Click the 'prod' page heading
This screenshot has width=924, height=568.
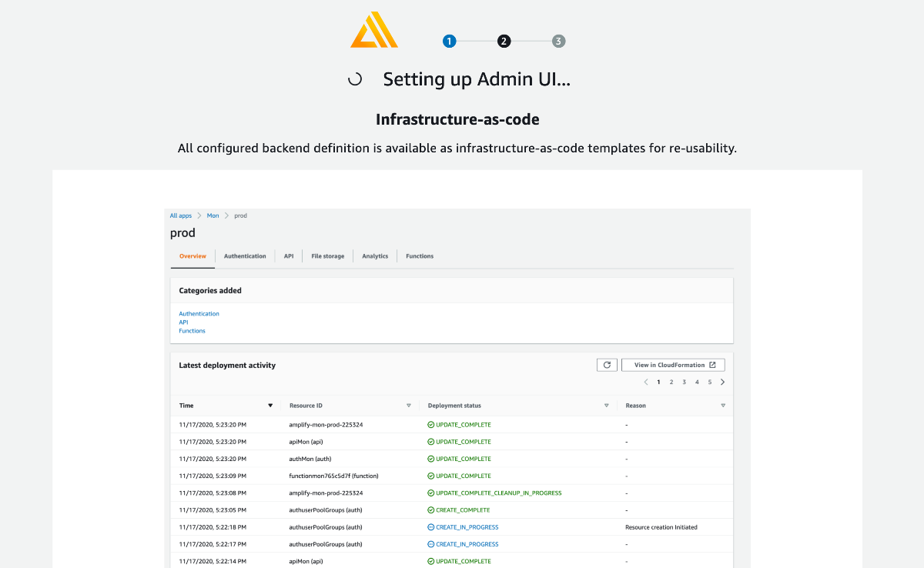(x=182, y=232)
